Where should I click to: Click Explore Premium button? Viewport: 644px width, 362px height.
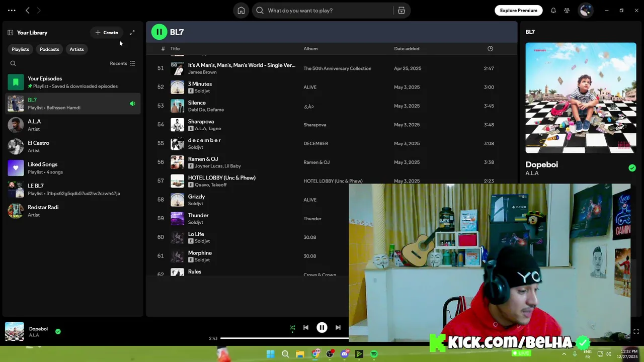[x=518, y=11]
